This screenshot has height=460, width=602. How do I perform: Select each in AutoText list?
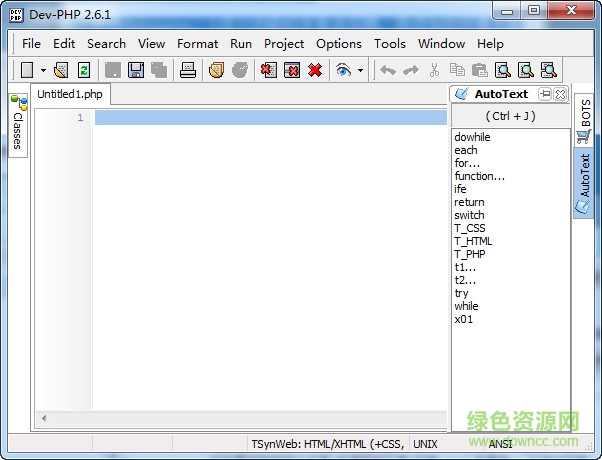click(466, 150)
